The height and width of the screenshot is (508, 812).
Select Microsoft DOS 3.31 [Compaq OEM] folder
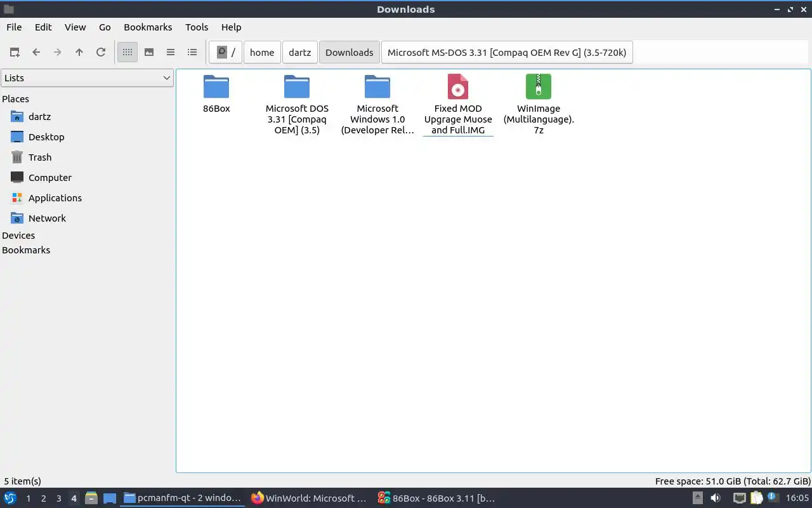(x=297, y=105)
